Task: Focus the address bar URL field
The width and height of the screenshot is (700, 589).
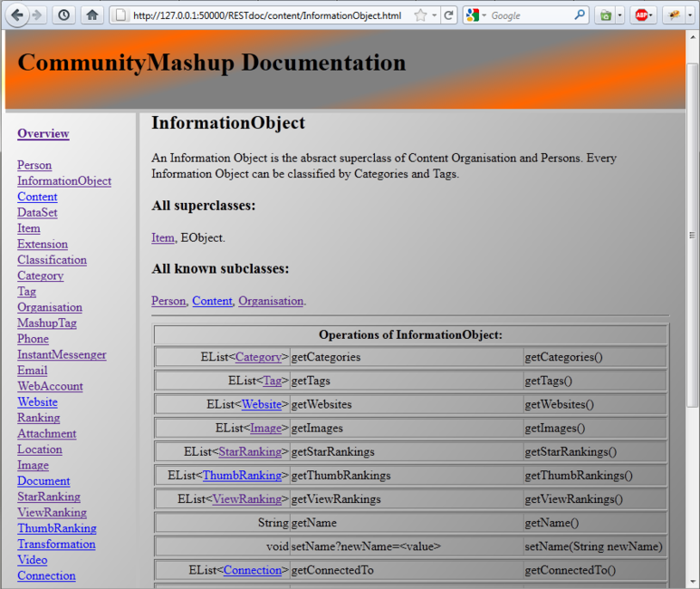Action: pyautogui.click(x=263, y=15)
